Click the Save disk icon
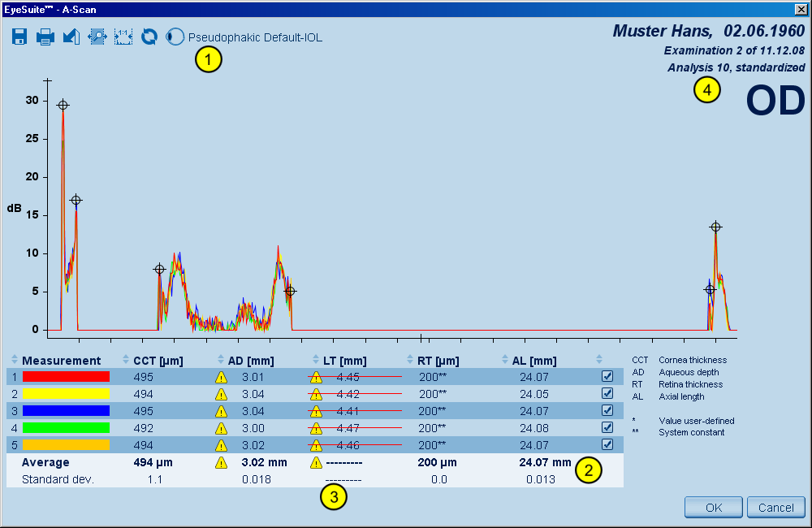 tap(20, 37)
